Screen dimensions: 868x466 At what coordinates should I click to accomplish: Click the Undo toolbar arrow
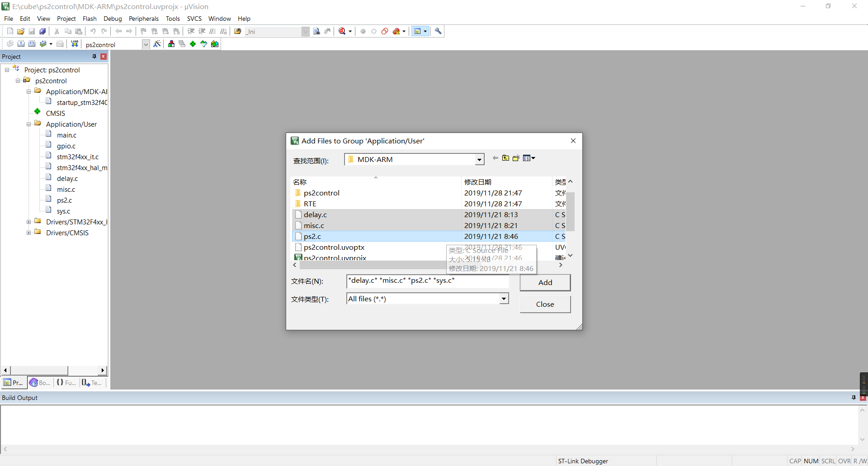(93, 31)
